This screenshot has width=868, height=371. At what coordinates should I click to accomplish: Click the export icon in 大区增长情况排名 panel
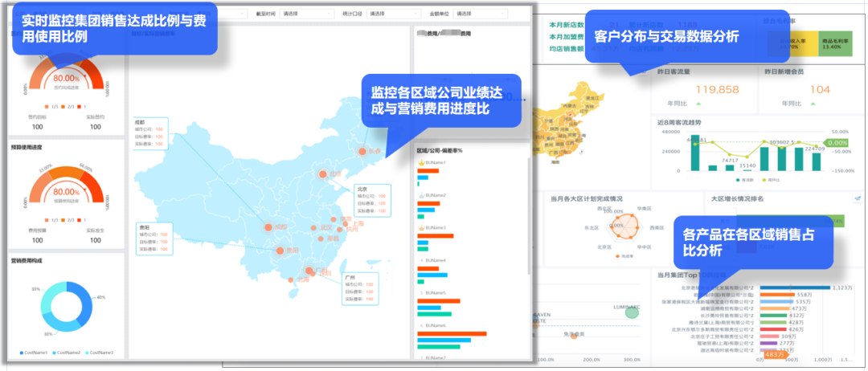pos(858,198)
